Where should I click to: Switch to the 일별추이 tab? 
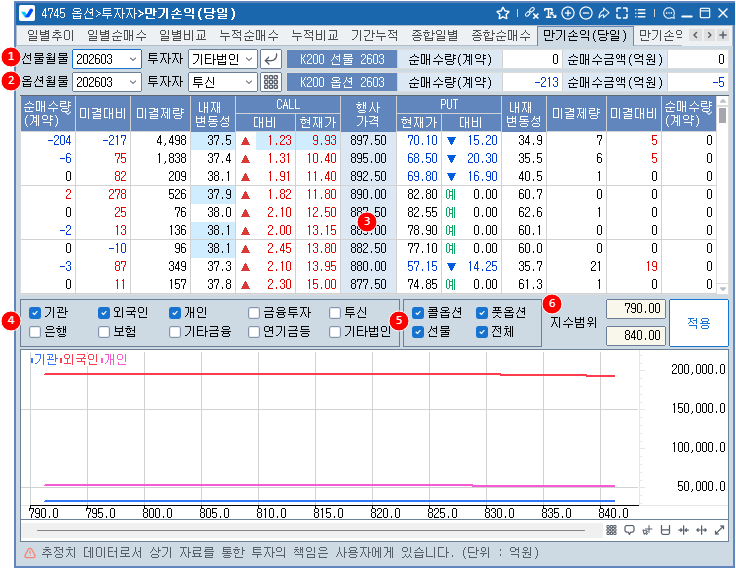point(50,35)
